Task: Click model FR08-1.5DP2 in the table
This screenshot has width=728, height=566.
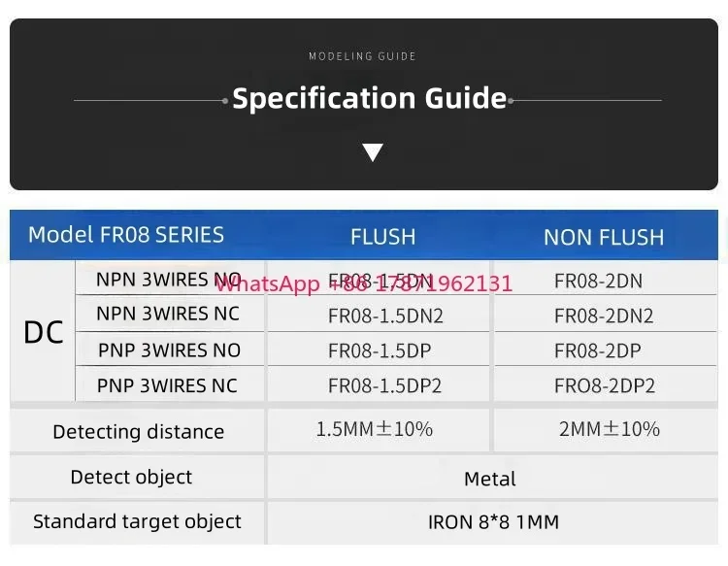Action: (x=384, y=385)
